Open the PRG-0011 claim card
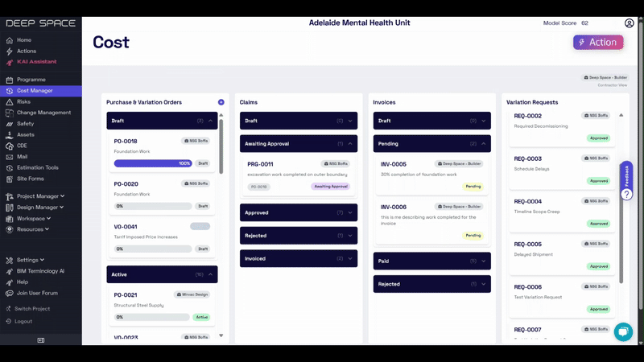The height and width of the screenshot is (362, 644). coord(299,175)
